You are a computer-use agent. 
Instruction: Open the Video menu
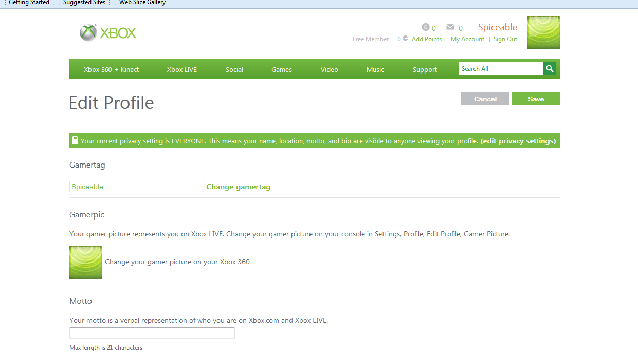click(x=330, y=69)
